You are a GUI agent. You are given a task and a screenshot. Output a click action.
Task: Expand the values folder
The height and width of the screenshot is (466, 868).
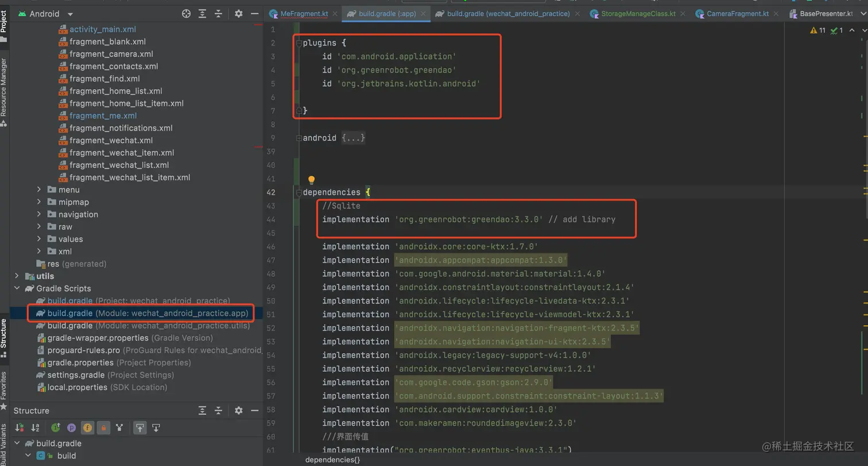coord(39,239)
